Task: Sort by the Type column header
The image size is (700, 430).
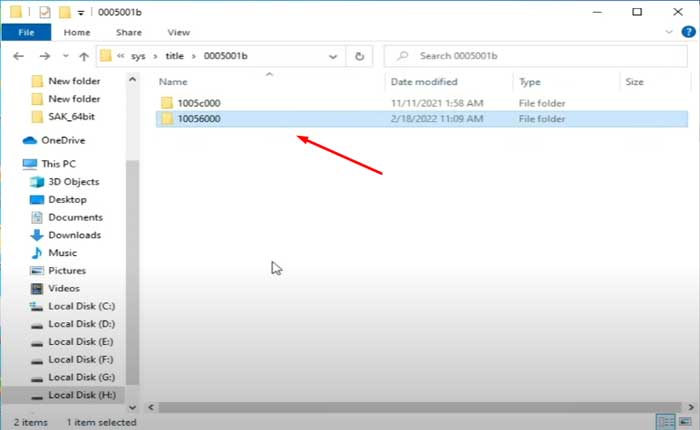Action: click(x=530, y=82)
